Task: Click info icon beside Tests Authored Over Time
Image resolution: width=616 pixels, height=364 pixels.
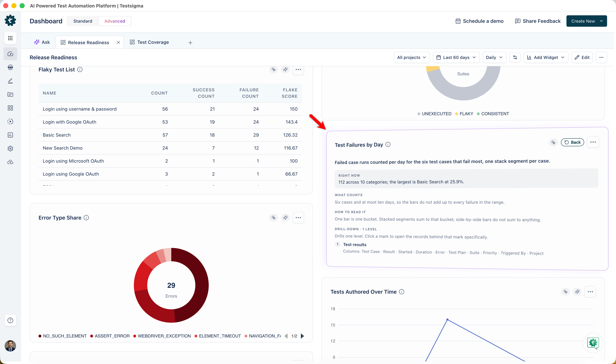Action: [x=401, y=292]
